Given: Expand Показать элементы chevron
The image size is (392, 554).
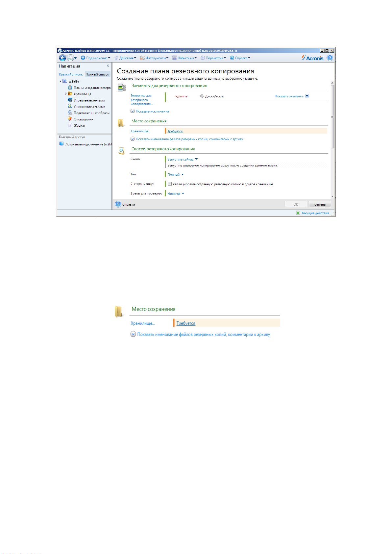Looking at the screenshot, I should [307, 96].
